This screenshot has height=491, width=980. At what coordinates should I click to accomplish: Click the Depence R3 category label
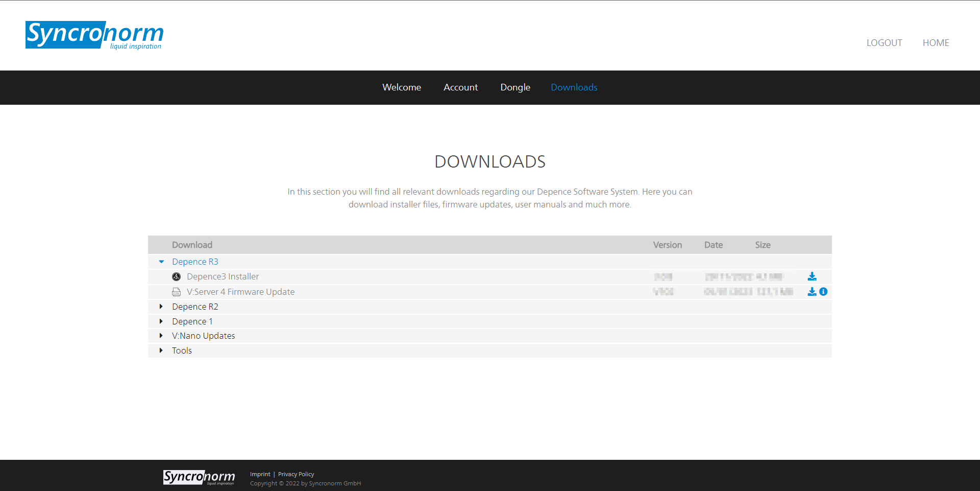[195, 262]
